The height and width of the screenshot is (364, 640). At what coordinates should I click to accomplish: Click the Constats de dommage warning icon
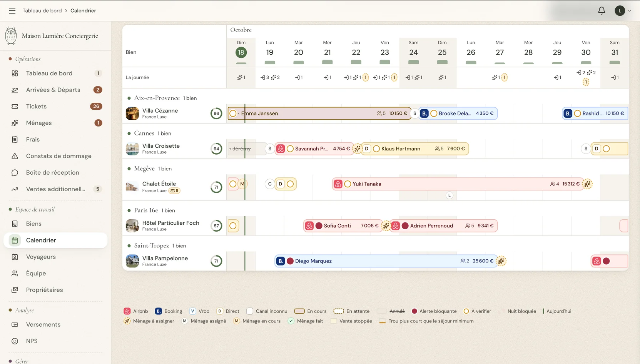tap(15, 156)
